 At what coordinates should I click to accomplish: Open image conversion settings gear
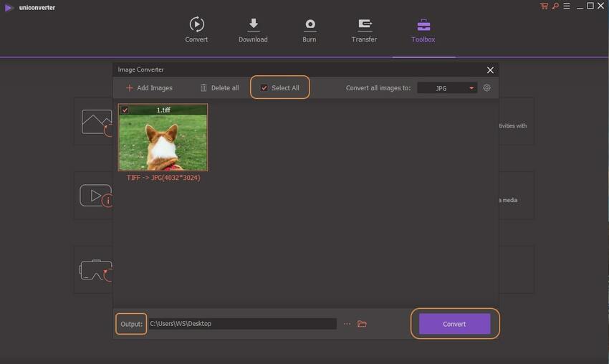pyautogui.click(x=486, y=88)
